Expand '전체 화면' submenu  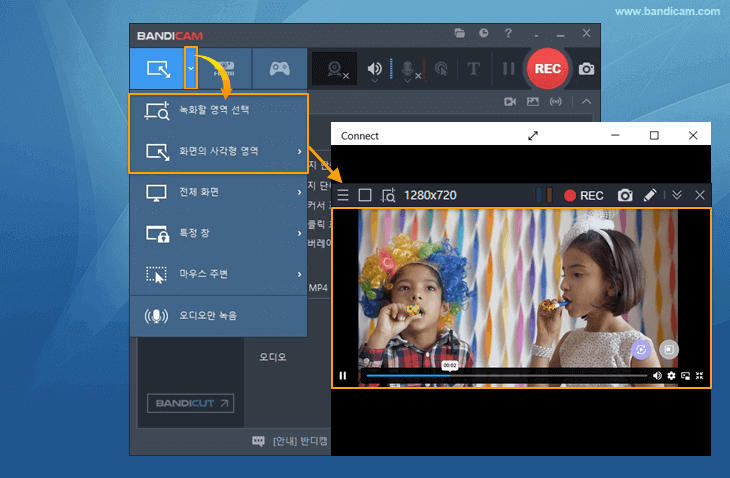pyautogui.click(x=219, y=192)
